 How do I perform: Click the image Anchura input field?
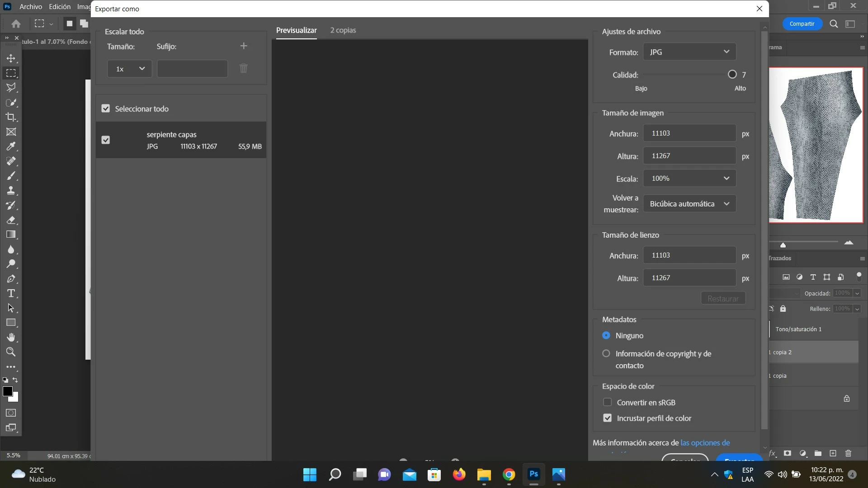click(x=689, y=133)
